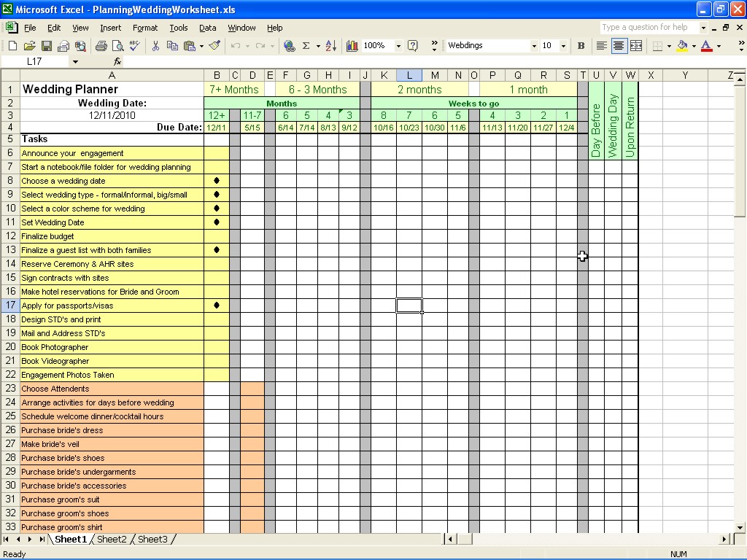The image size is (747, 560).
Task: Click the Name Box showing L17
Action: coord(35,62)
